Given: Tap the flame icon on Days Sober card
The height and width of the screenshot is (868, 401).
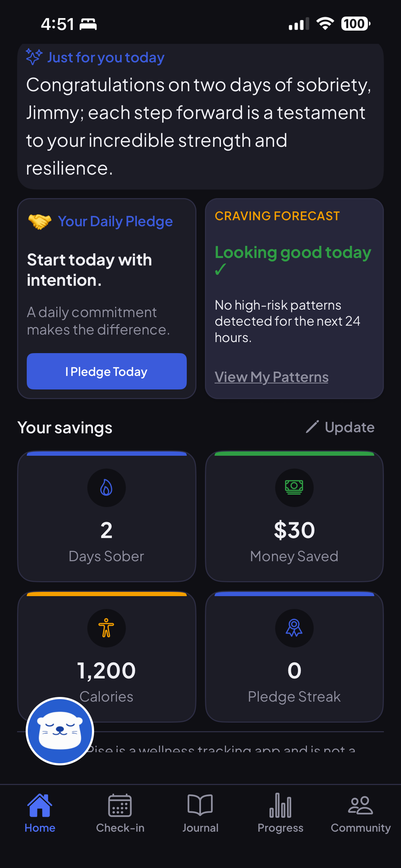Looking at the screenshot, I should [x=106, y=487].
